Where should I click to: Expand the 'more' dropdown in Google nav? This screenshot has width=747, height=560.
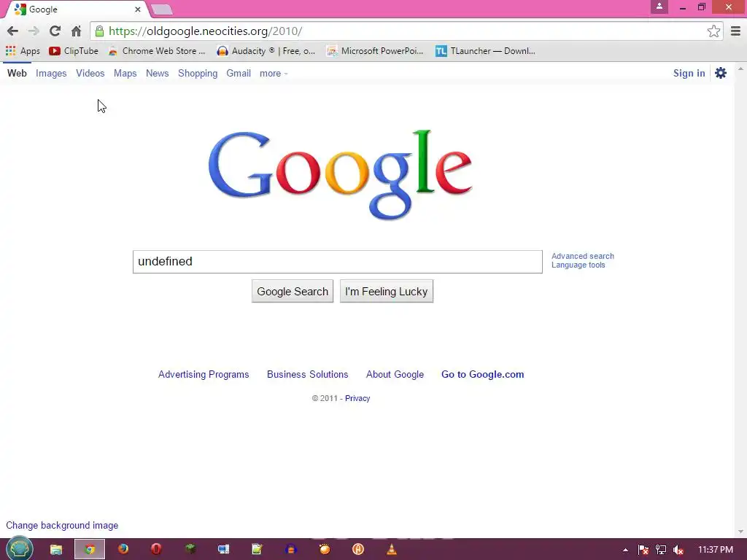(274, 74)
